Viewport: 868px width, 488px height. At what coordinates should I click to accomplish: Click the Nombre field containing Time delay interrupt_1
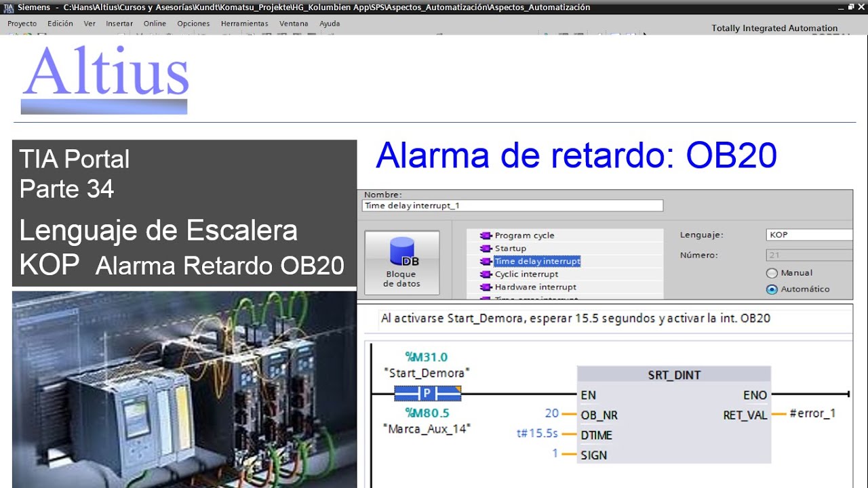point(513,205)
